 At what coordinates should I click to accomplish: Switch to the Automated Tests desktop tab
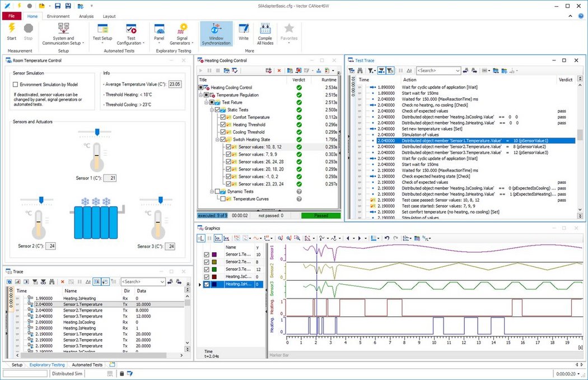coord(87,365)
